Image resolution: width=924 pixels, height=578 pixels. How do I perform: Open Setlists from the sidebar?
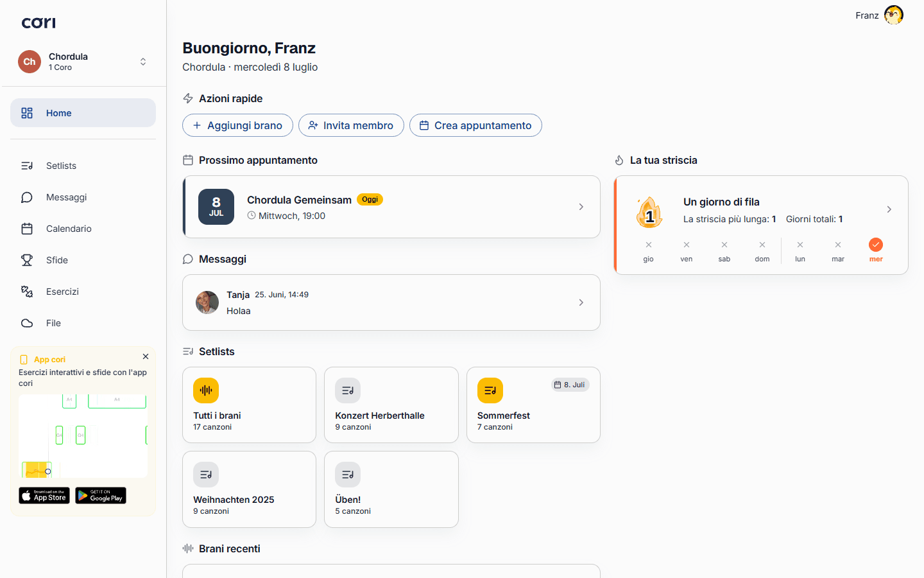point(83,166)
